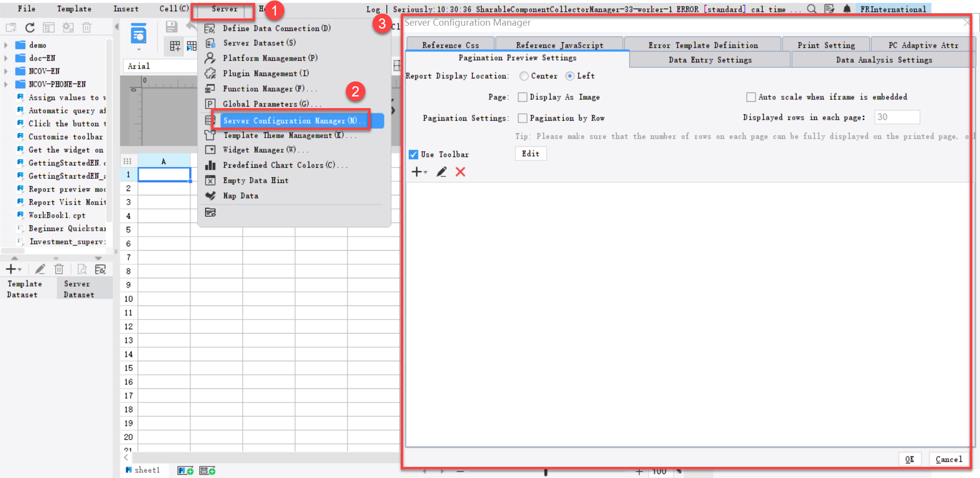Expand the NCOV-EN folder
980x478 pixels.
tap(6, 71)
